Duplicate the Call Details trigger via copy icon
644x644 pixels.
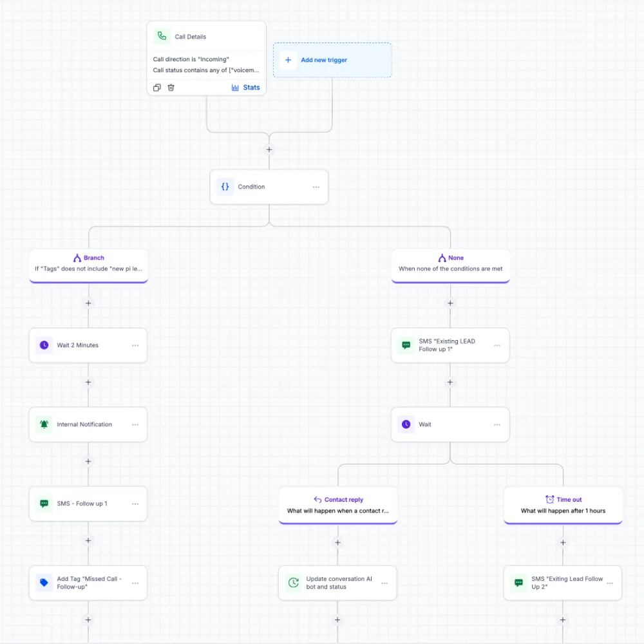(x=157, y=88)
